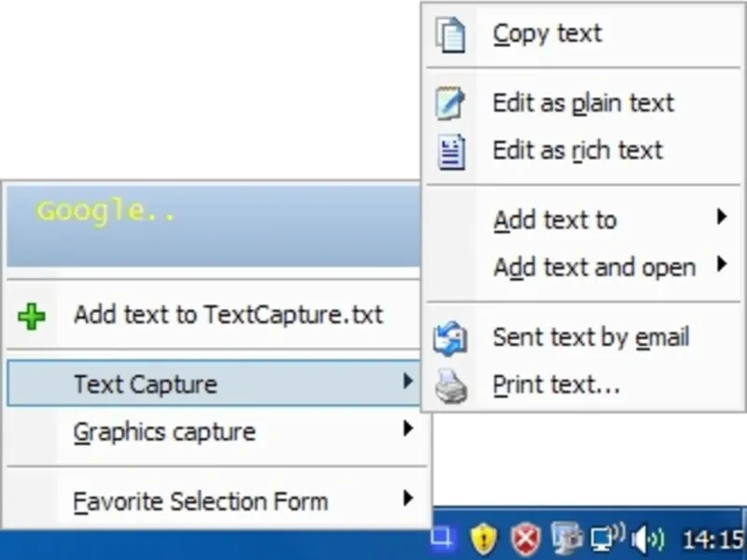The image size is (747, 560).
Task: Click the Edit as rich text icon
Action: [451, 151]
